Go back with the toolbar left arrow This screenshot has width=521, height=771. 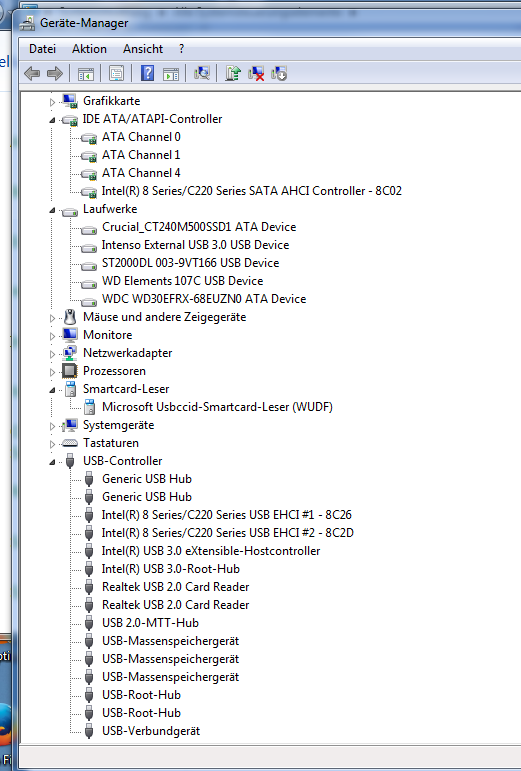32,74
